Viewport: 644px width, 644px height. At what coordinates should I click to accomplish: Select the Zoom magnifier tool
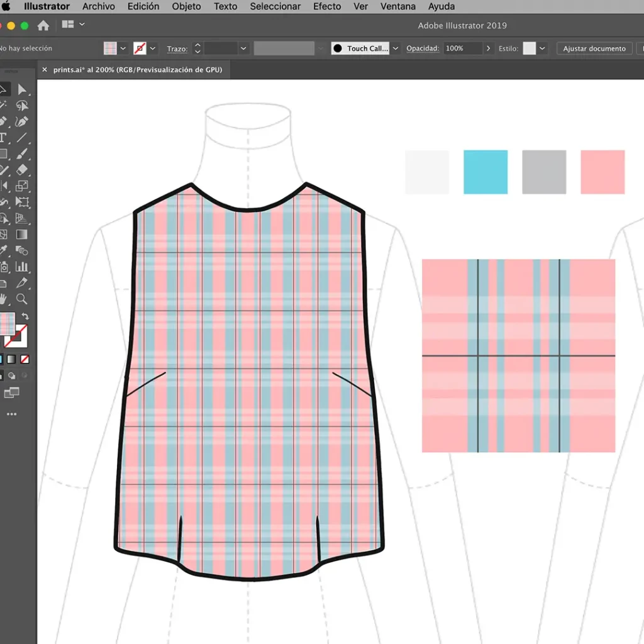pos(22,299)
